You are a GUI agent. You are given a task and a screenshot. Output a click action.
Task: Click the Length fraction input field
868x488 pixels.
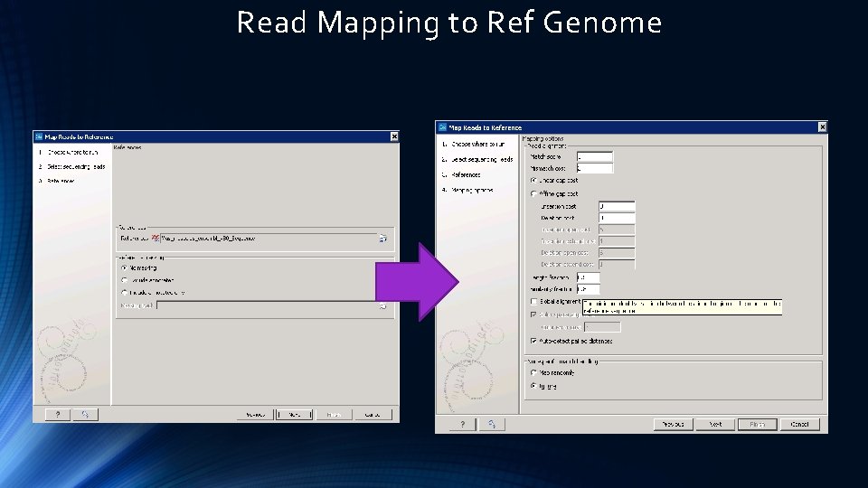(x=589, y=277)
